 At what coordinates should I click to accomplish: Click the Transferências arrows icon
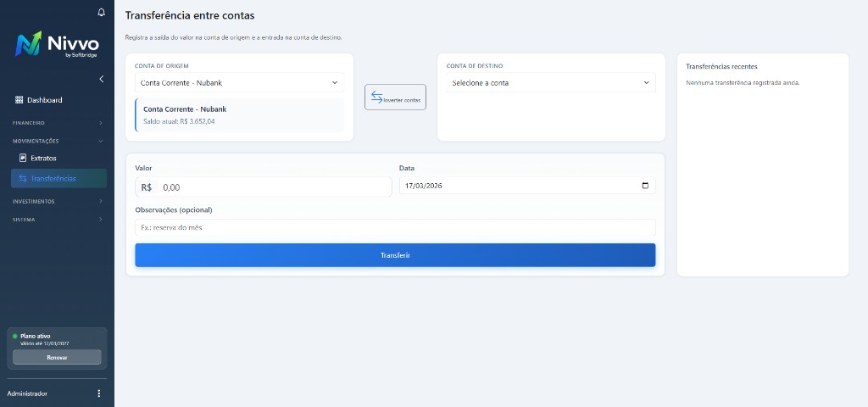tap(23, 178)
